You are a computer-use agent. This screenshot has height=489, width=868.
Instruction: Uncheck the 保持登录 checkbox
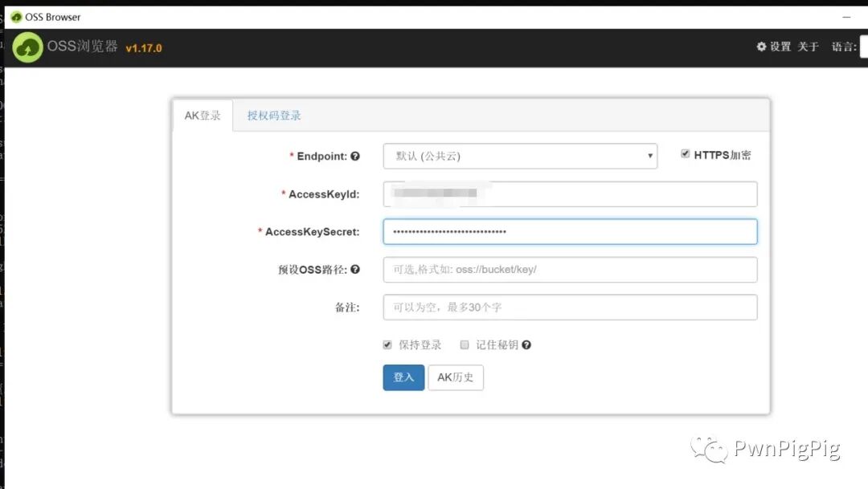click(x=387, y=344)
